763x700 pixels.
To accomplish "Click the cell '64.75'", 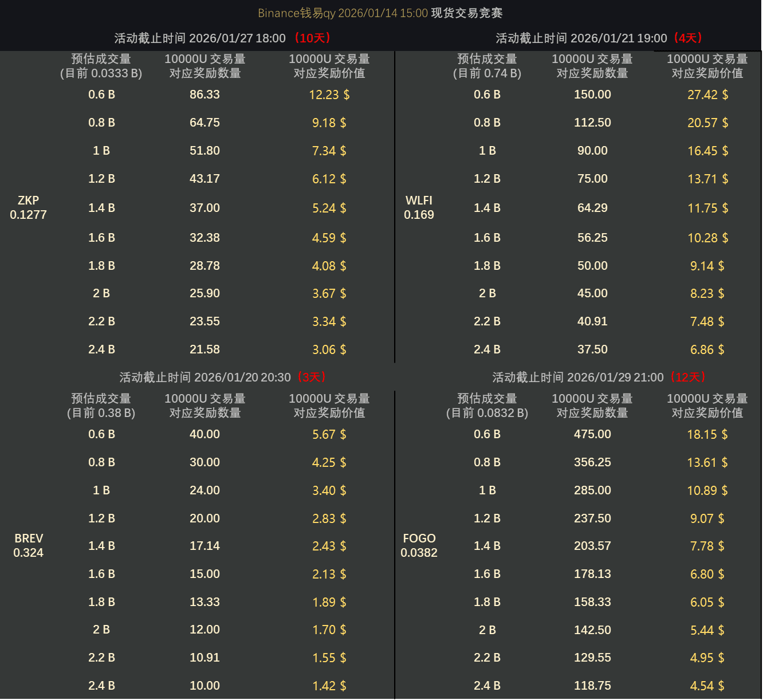I will (204, 123).
